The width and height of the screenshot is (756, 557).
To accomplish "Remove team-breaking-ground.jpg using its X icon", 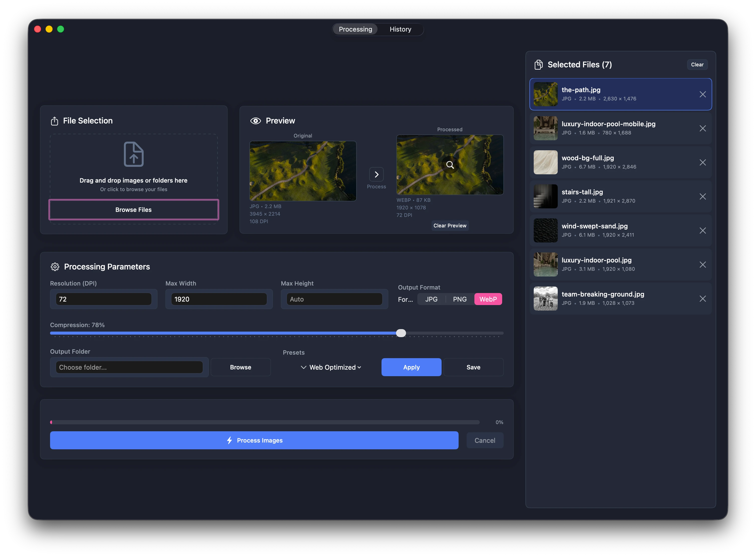I will (x=703, y=298).
